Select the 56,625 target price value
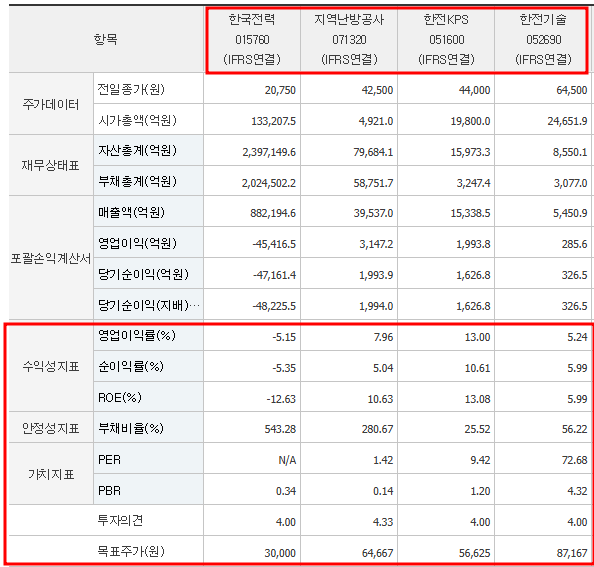This screenshot has height=567, width=594. [474, 553]
